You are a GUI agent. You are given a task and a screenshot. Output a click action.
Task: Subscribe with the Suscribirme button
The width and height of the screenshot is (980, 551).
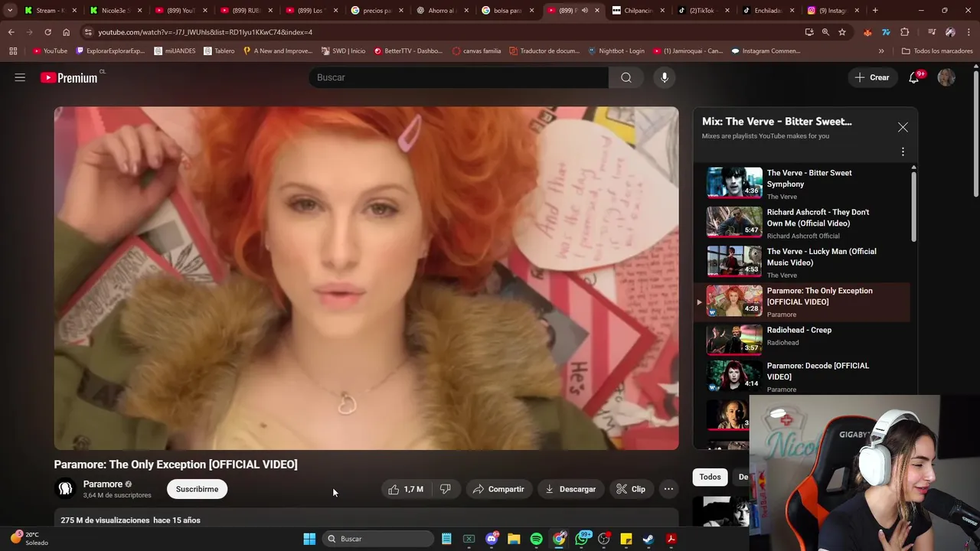(197, 489)
